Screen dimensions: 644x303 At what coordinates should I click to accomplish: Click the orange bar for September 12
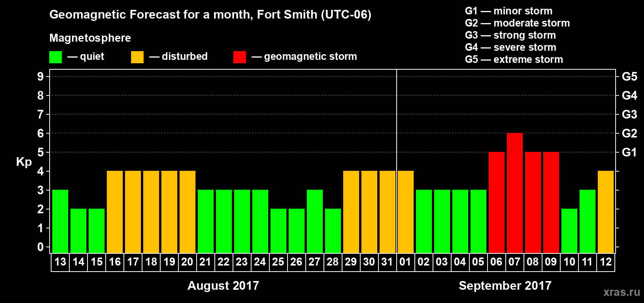click(606, 212)
